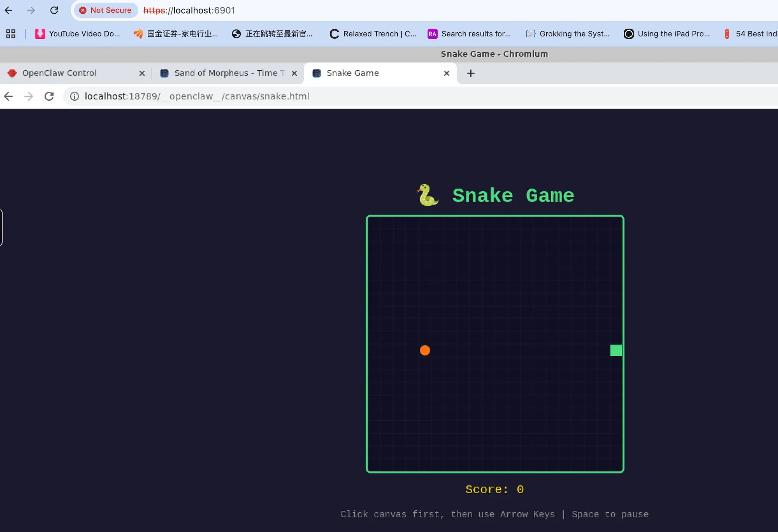
Task: Click the inner Chromium reload button
Action: [49, 96]
